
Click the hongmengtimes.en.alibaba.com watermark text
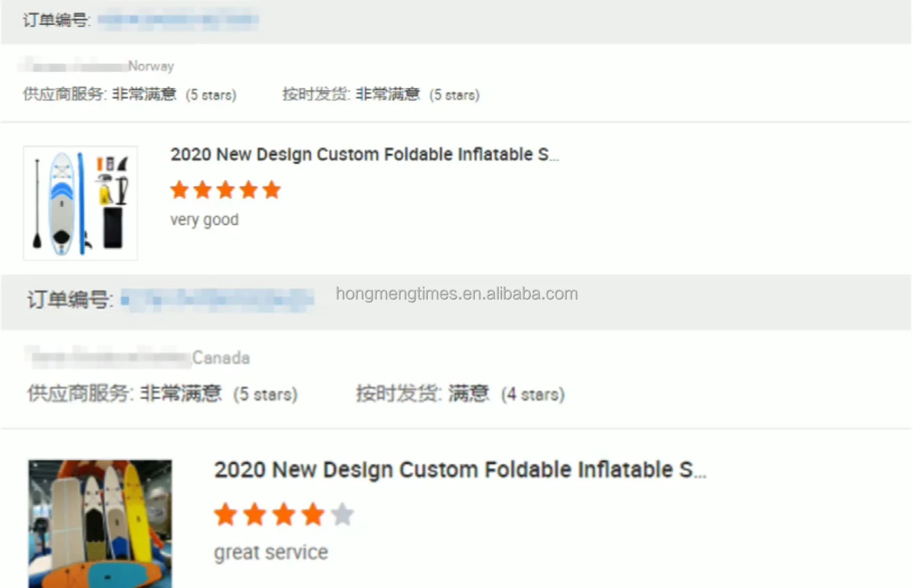pos(456,294)
